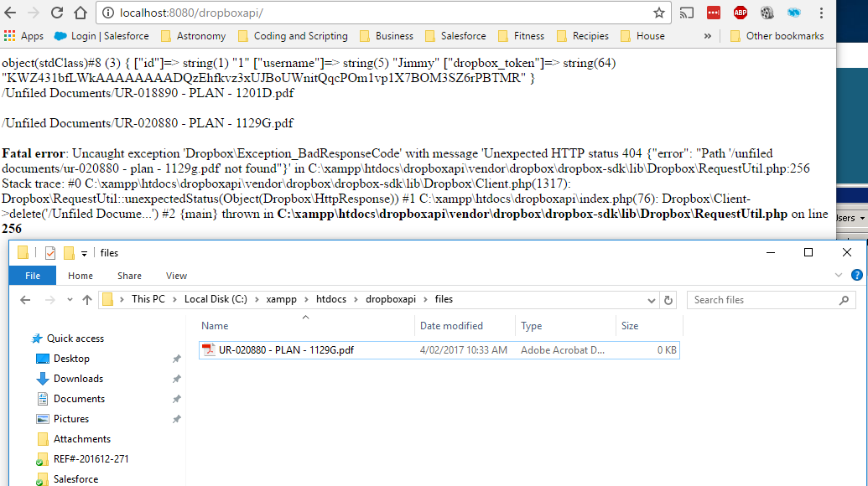
Task: Open the Business bookmark folder
Action: [387, 36]
